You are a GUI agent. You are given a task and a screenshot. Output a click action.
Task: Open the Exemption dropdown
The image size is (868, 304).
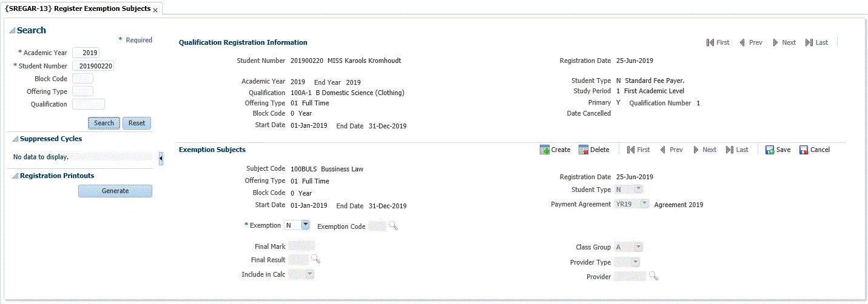305,225
